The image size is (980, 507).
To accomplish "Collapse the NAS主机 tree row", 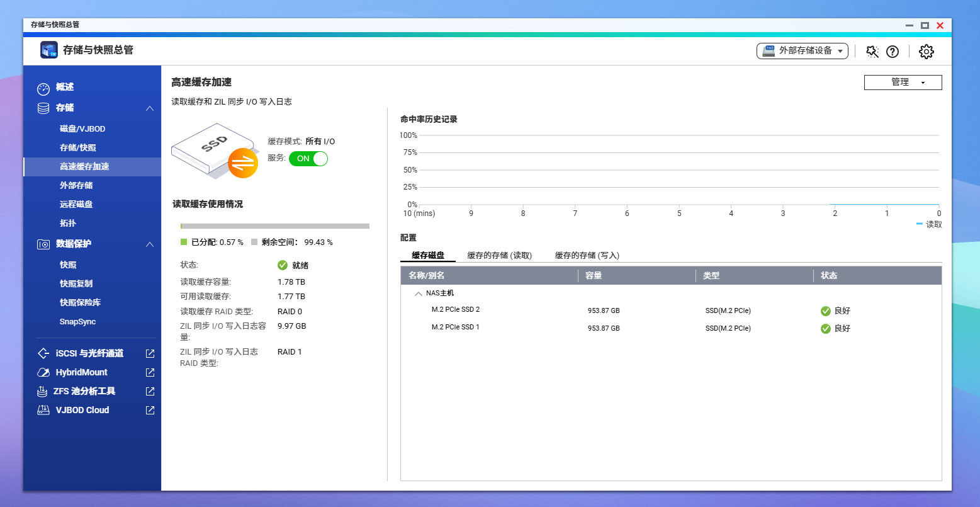I will (419, 293).
